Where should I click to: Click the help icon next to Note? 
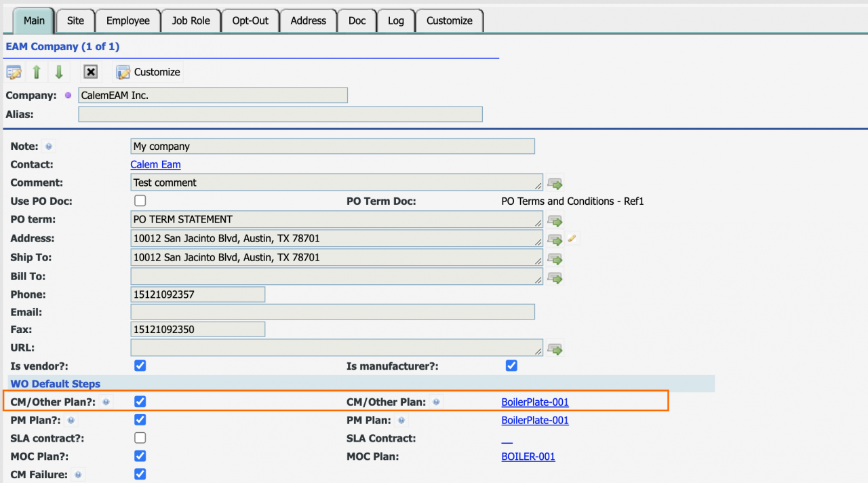click(x=49, y=147)
